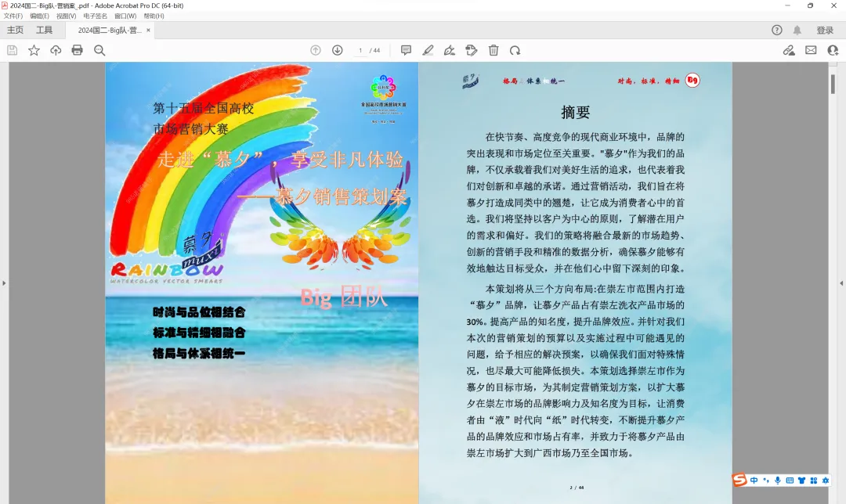The width and height of the screenshot is (846, 504).
Task: Click the Save document icon
Action: (11, 49)
